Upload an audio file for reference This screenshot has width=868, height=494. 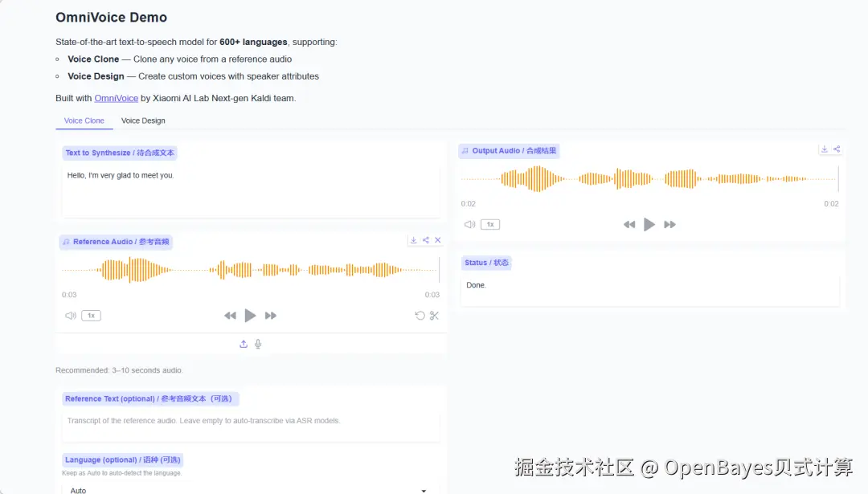pos(244,344)
